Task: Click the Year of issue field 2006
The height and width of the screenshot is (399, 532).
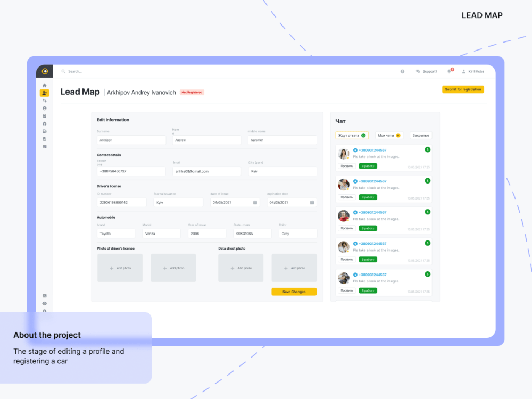Action: point(207,234)
